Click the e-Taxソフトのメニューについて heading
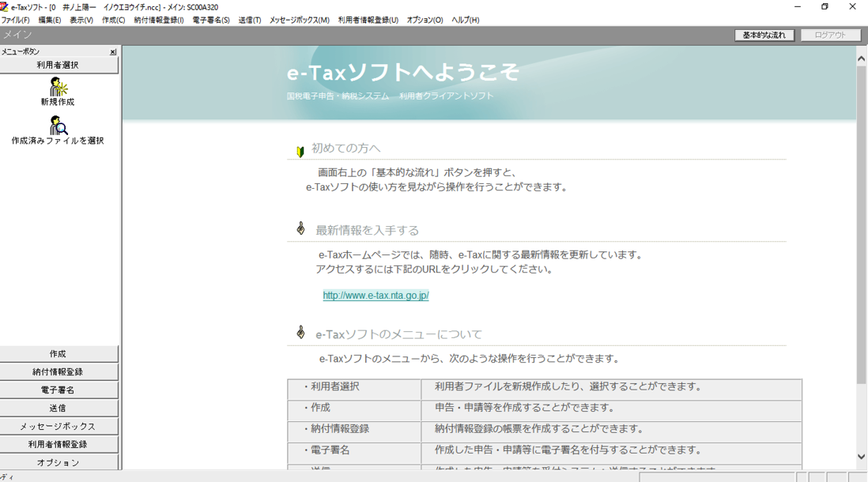 click(399, 335)
